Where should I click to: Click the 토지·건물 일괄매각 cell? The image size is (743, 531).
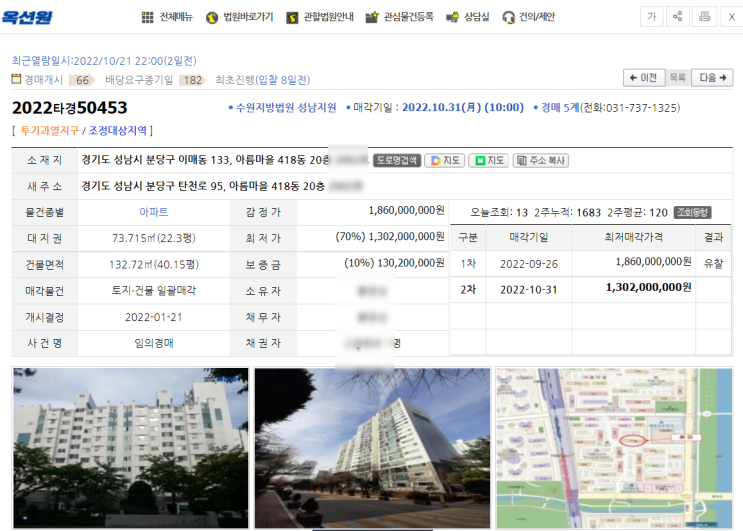[x=154, y=290]
